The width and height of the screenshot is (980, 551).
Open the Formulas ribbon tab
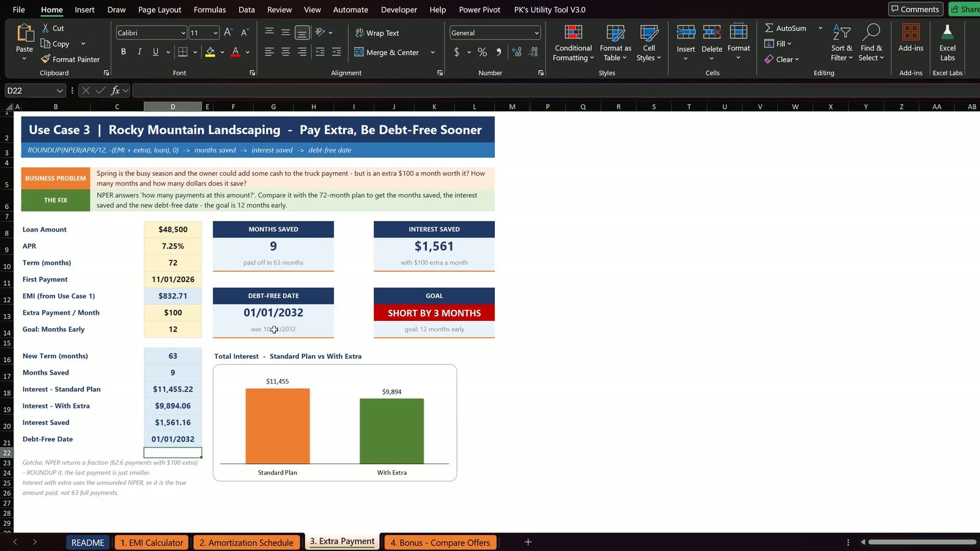[209, 10]
